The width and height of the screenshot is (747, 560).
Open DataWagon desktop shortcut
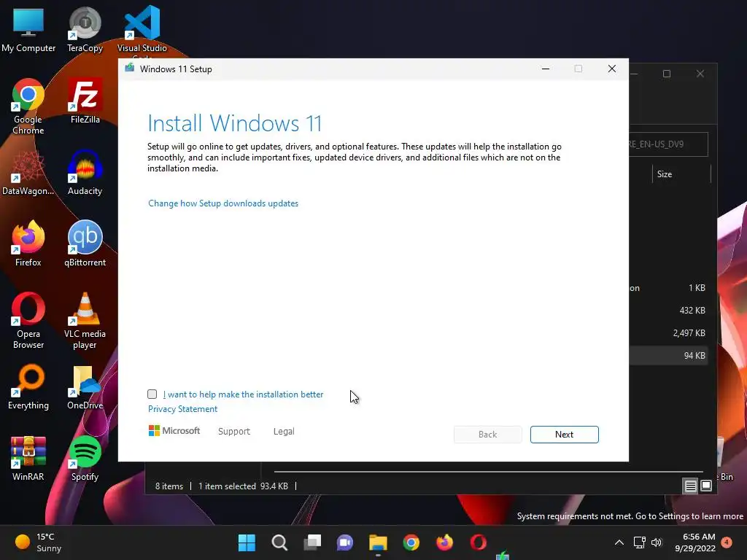28,172
